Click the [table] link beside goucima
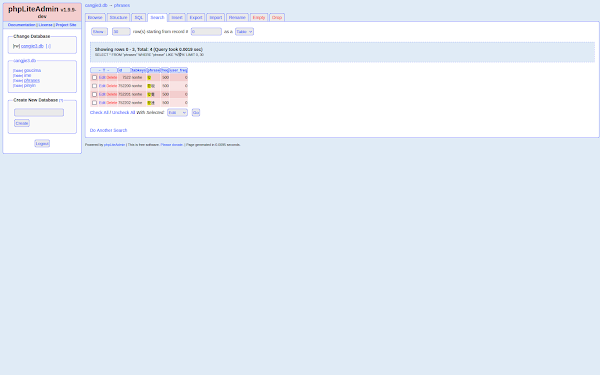Screen dimensions: 600x375 point(18,71)
